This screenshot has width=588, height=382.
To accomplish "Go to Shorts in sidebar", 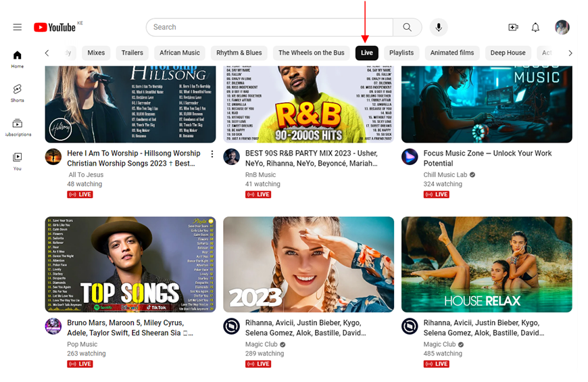I will click(17, 93).
